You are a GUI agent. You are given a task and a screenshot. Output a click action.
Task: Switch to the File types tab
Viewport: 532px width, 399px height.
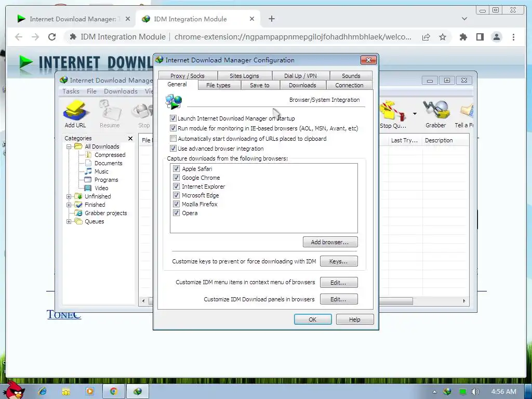click(218, 85)
